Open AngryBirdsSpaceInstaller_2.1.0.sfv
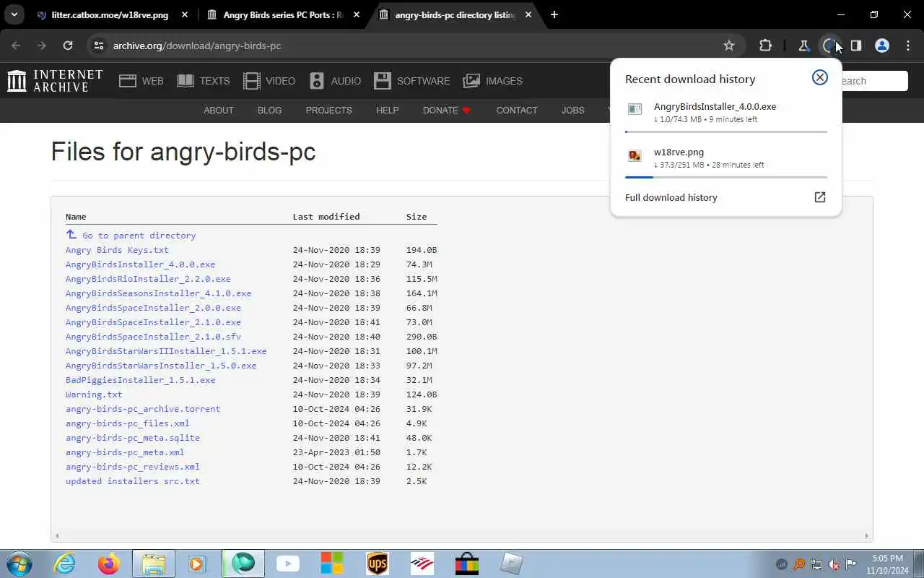The height and width of the screenshot is (578, 924). (x=153, y=337)
